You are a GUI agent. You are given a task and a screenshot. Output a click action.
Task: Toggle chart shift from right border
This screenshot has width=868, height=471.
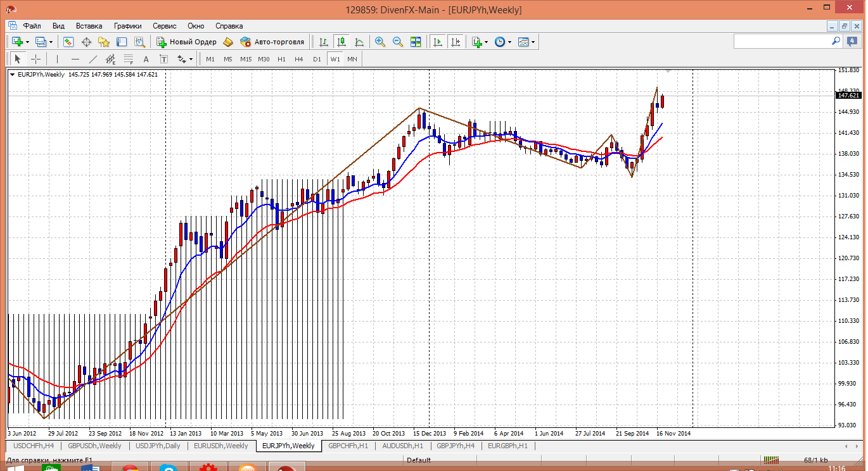tap(456, 42)
